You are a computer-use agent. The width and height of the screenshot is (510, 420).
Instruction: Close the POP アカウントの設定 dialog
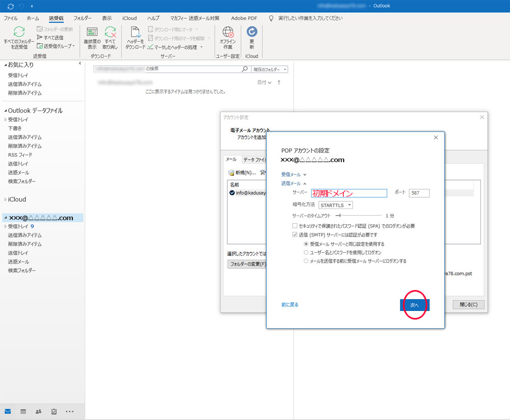pos(436,138)
